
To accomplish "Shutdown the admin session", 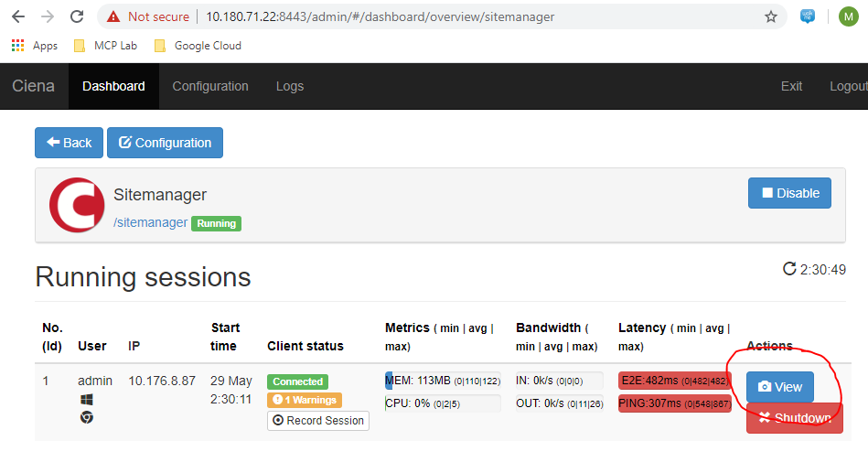I will click(795, 418).
